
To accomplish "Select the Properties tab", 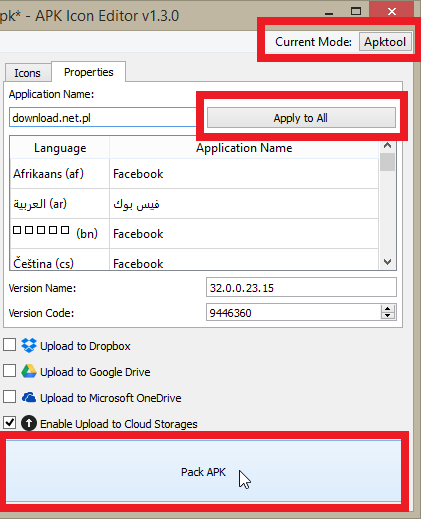I will tap(89, 72).
